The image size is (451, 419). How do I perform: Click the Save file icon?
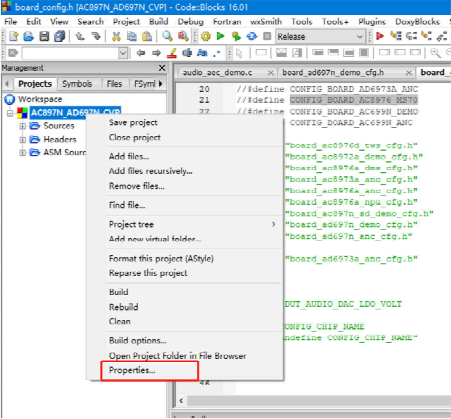pos(44,36)
